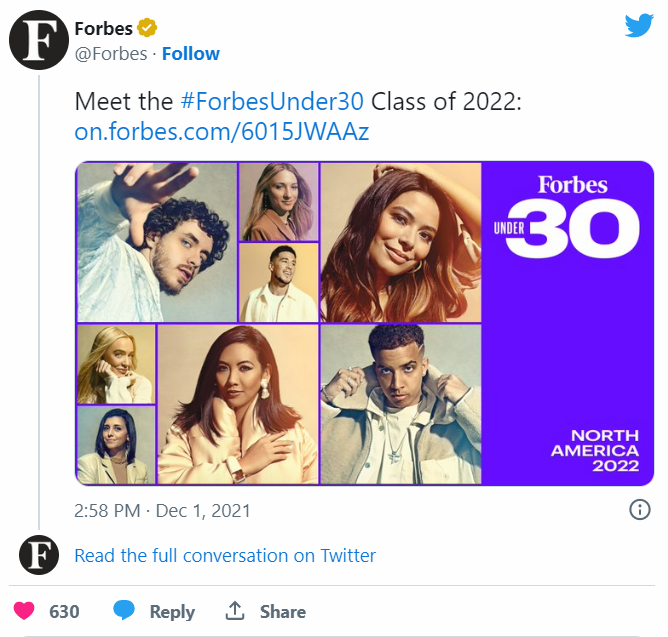The height and width of the screenshot is (637, 668).
Task: Open the on.forbes.com/6015JWAAz link
Action: tap(222, 131)
